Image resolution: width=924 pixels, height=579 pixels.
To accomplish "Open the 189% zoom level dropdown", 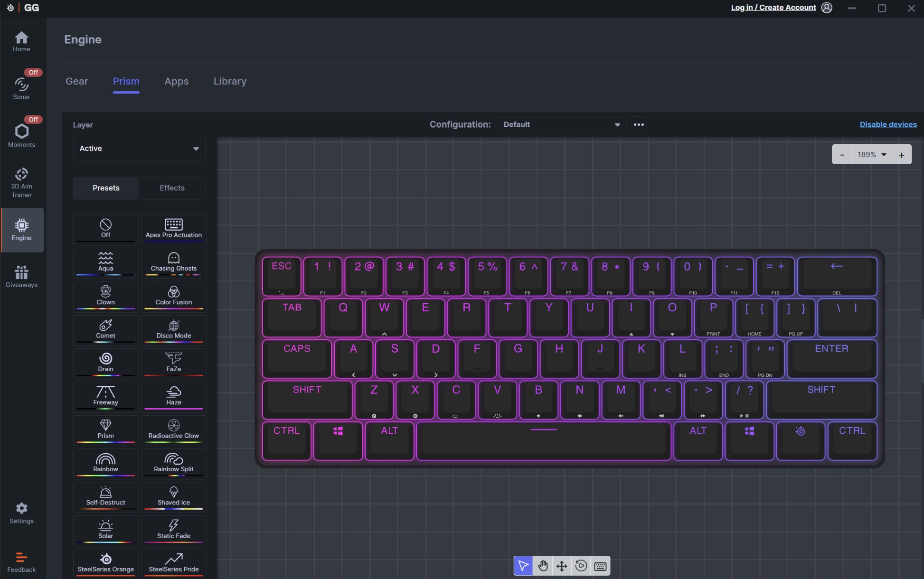I will coord(872,155).
